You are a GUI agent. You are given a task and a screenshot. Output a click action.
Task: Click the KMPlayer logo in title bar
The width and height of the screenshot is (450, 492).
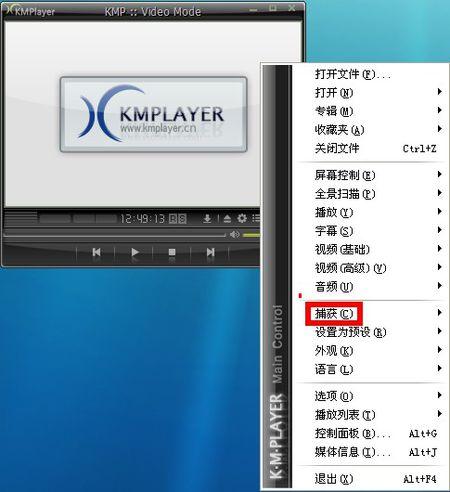[30, 11]
